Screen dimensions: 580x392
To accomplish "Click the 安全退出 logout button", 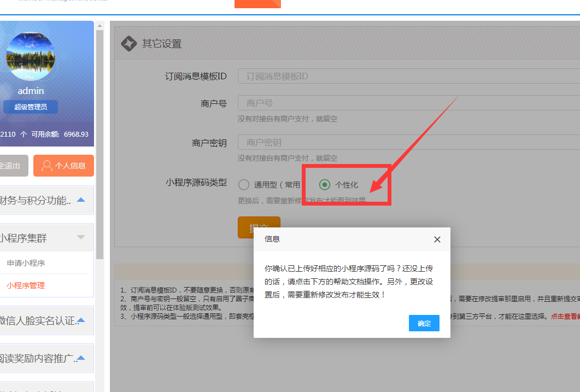I will (x=11, y=166).
